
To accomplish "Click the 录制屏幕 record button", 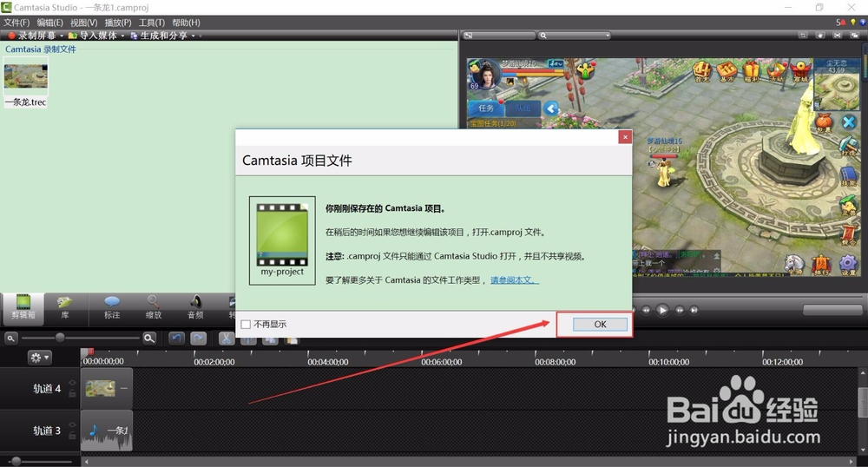I will [x=32, y=36].
